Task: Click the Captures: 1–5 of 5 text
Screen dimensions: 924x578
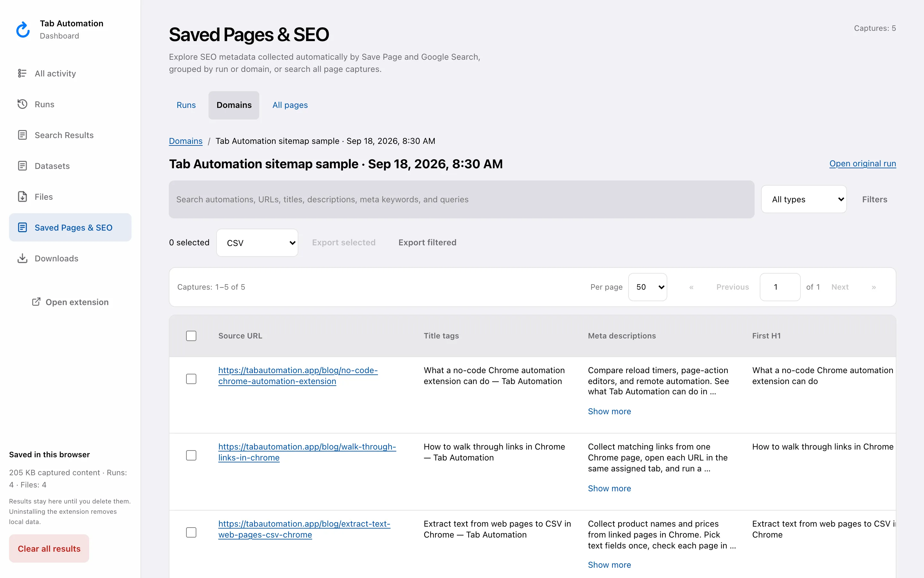Action: click(x=211, y=287)
